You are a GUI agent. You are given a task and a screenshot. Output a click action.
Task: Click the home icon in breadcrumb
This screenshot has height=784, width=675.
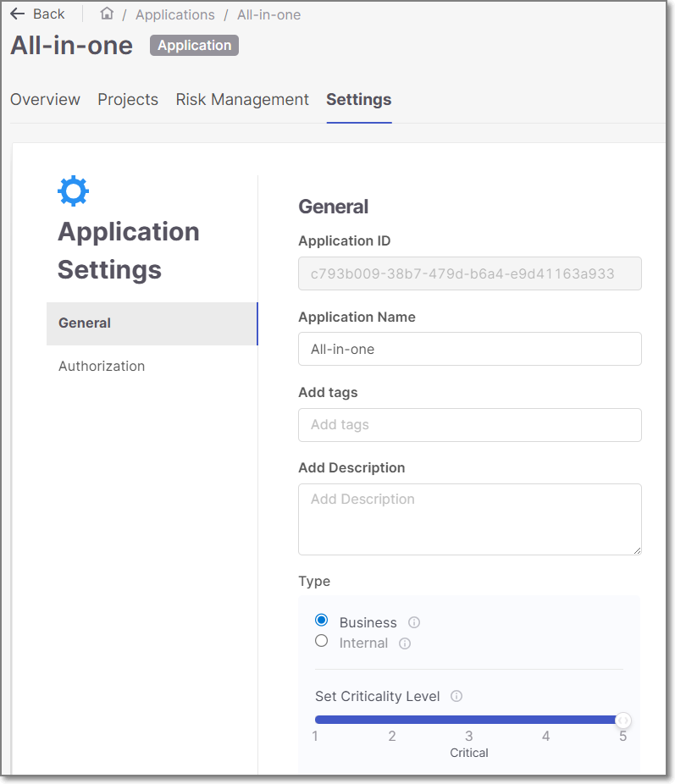click(x=107, y=14)
